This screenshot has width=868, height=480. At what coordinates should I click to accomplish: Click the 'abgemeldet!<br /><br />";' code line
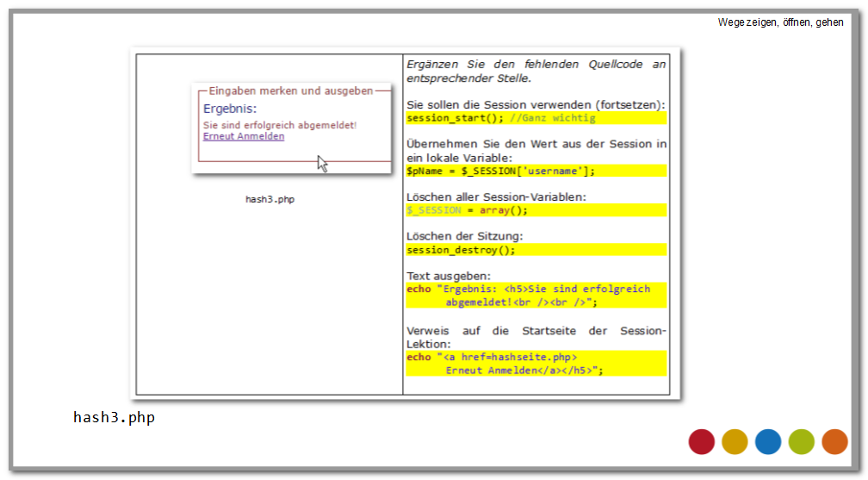[x=522, y=302]
